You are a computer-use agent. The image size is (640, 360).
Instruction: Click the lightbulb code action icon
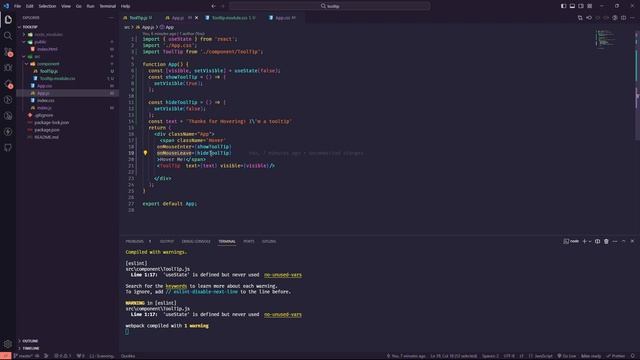coord(145,153)
